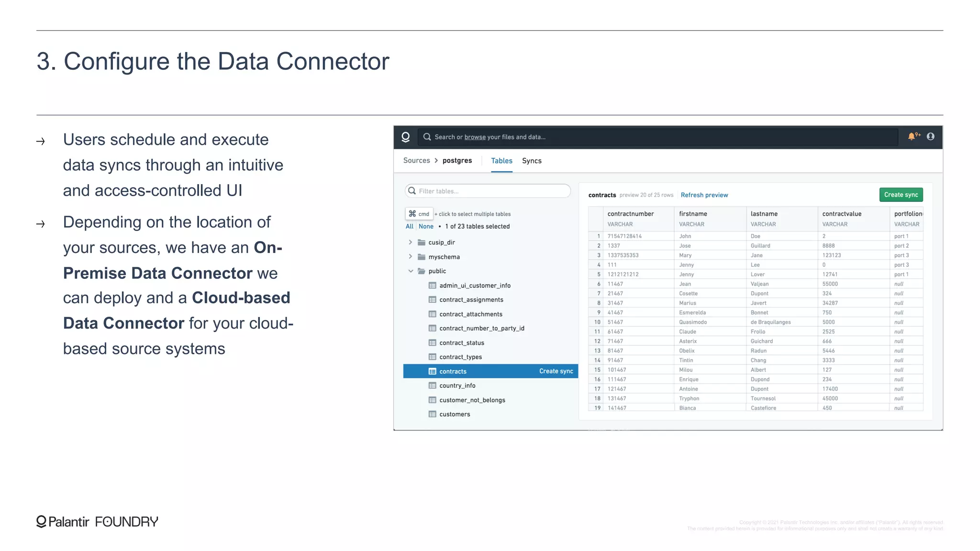Select contract_attachments table name

tap(471, 314)
